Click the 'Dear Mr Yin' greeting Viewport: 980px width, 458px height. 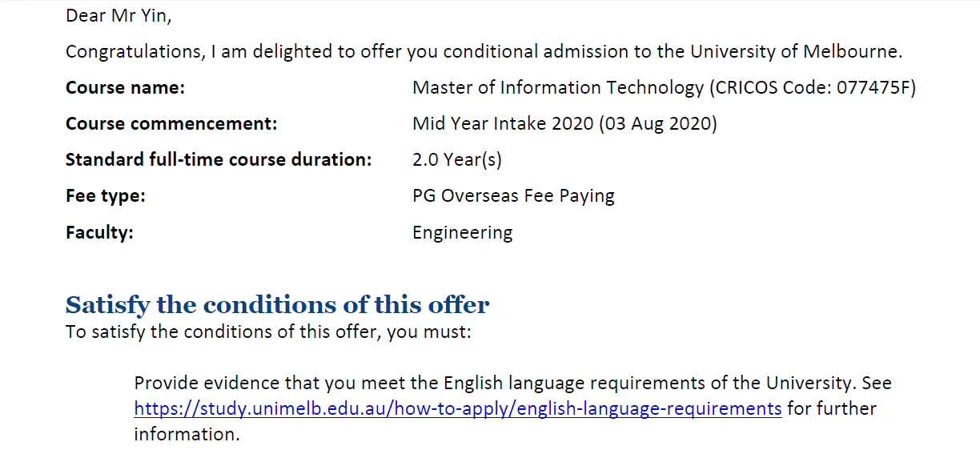(x=118, y=15)
